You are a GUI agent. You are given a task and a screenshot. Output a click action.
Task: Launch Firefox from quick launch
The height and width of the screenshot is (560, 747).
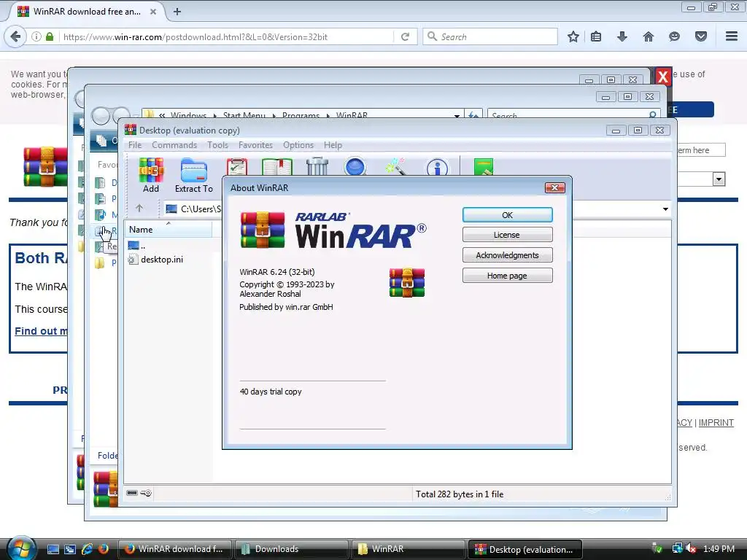104,549
